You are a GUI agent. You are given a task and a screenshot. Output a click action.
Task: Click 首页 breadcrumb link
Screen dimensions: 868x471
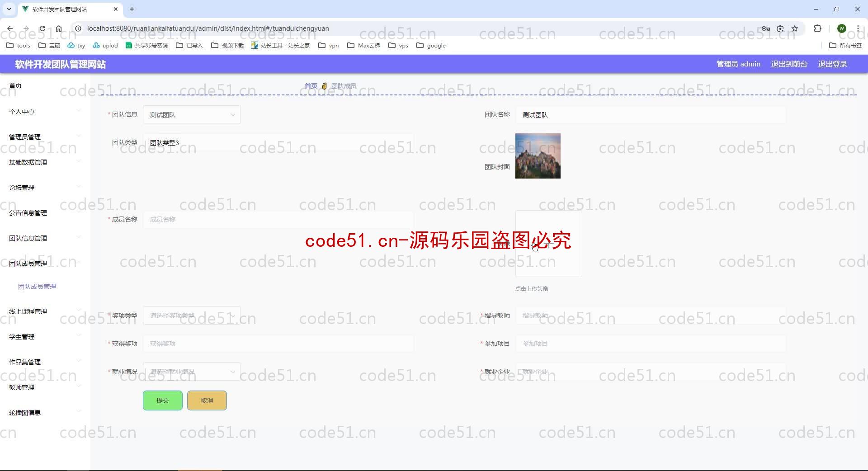point(311,86)
